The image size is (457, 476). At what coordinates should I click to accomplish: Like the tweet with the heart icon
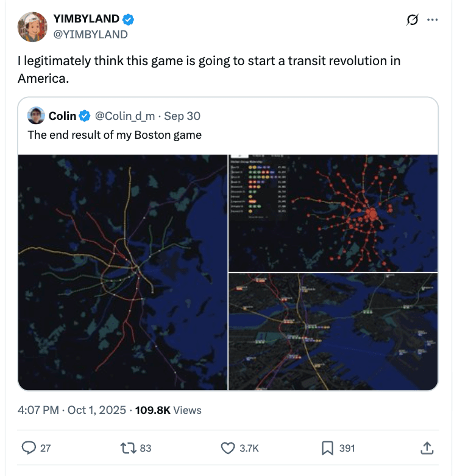pyautogui.click(x=228, y=448)
